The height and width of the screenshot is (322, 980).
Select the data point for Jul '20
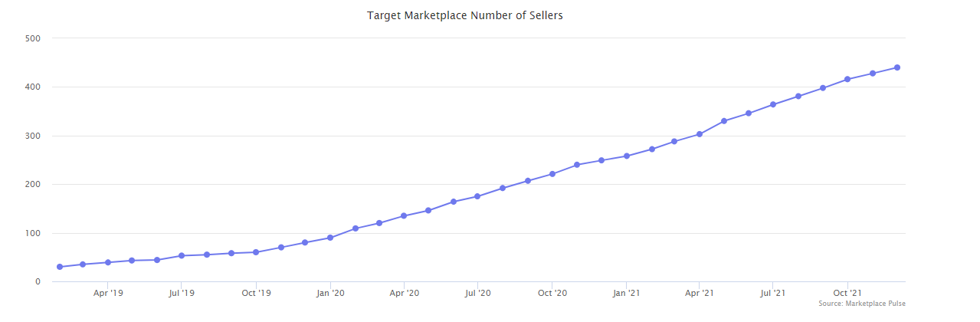477,196
